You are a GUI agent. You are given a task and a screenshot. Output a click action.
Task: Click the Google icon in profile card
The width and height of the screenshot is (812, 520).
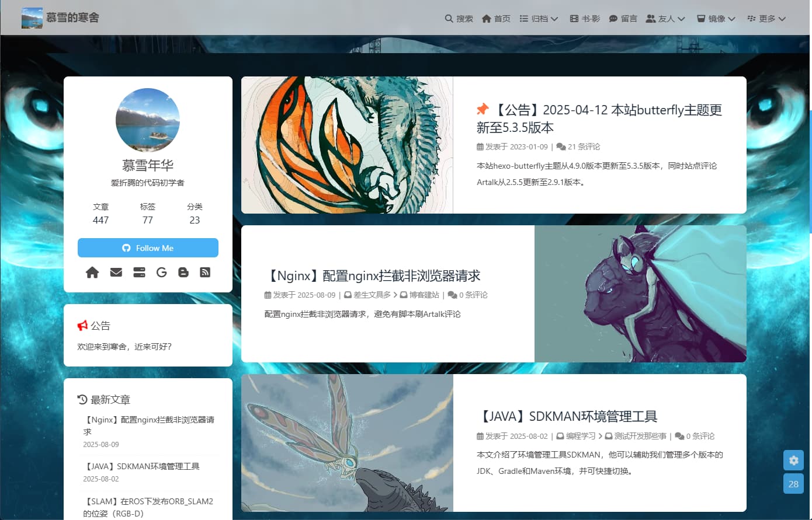162,273
